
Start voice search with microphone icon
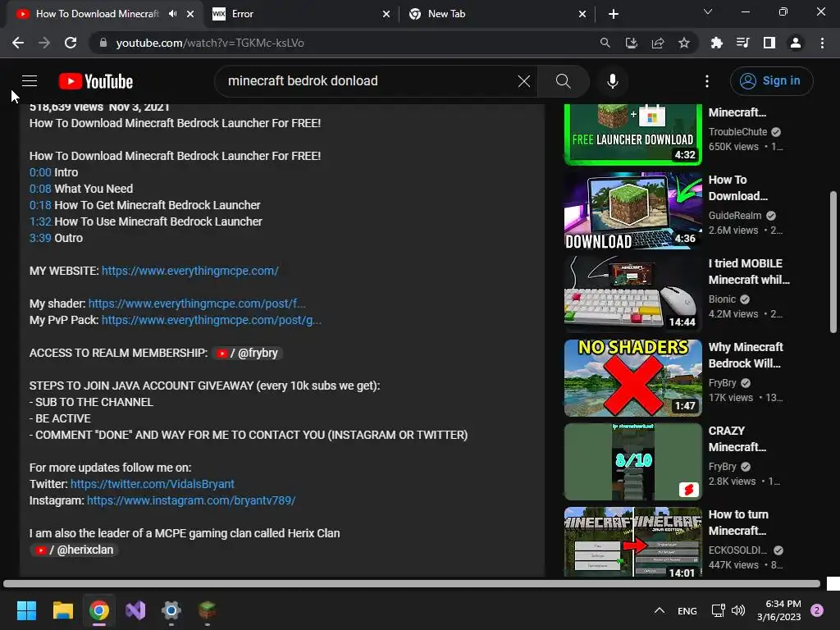(612, 81)
